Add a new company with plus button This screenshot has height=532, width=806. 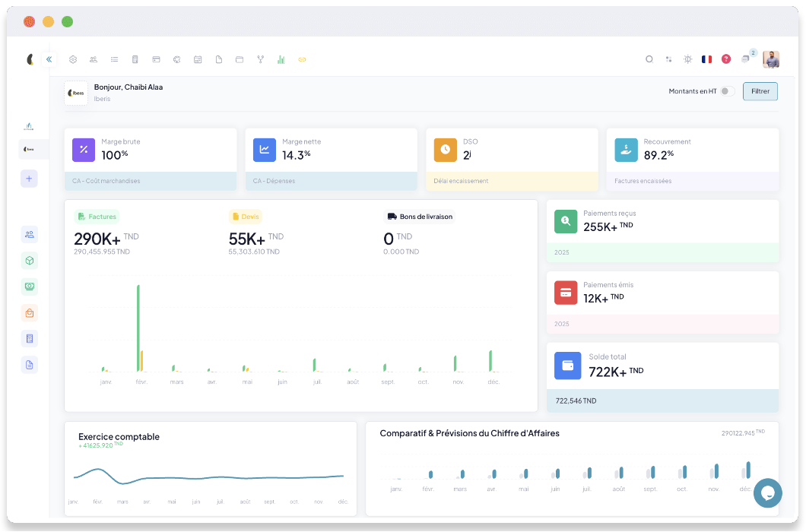(x=30, y=179)
